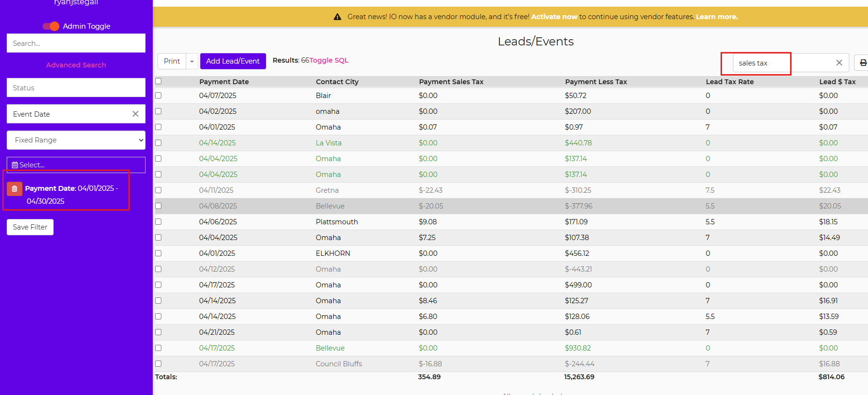Click the 04/21/2025 Payment Date cell
Image resolution: width=868 pixels, height=395 pixels.
tap(217, 332)
